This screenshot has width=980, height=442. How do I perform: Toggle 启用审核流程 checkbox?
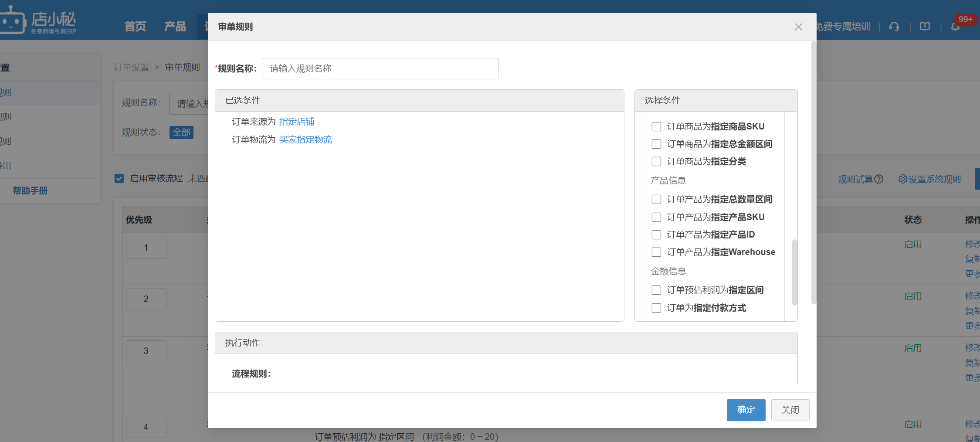click(119, 179)
